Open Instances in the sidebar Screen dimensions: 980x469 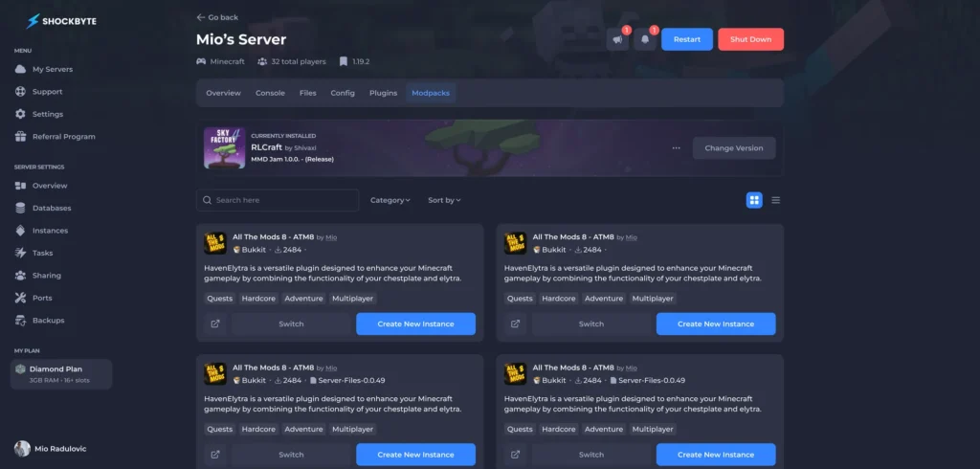point(50,231)
